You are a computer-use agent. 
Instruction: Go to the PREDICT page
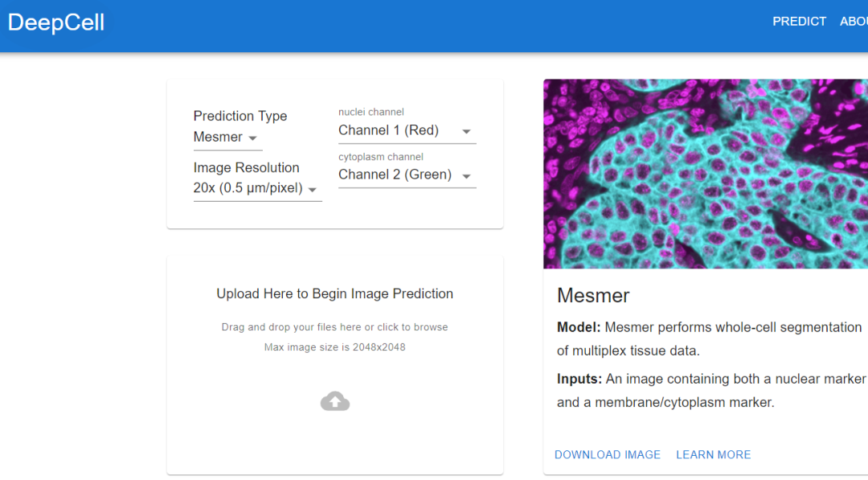click(x=799, y=22)
